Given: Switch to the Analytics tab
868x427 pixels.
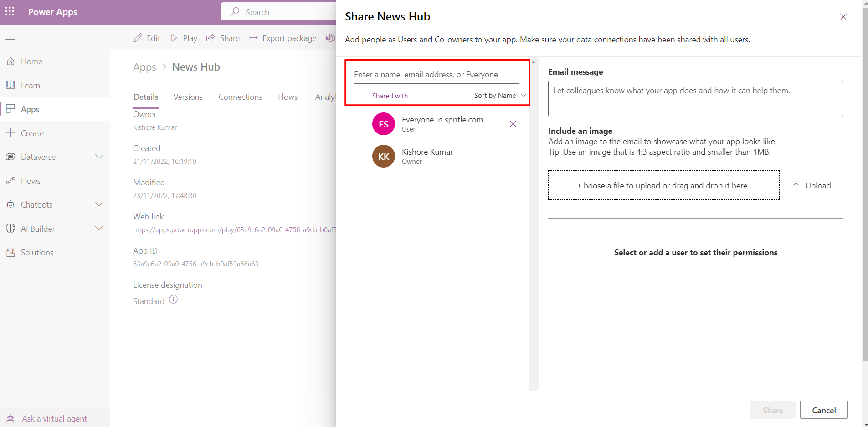Looking at the screenshot, I should click(325, 97).
